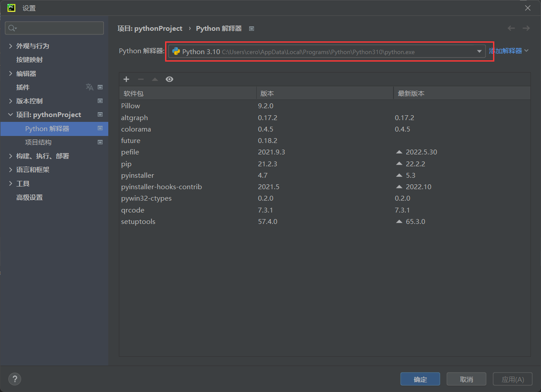Expand the 版本控制 section
The width and height of the screenshot is (541, 392).
[x=11, y=101]
